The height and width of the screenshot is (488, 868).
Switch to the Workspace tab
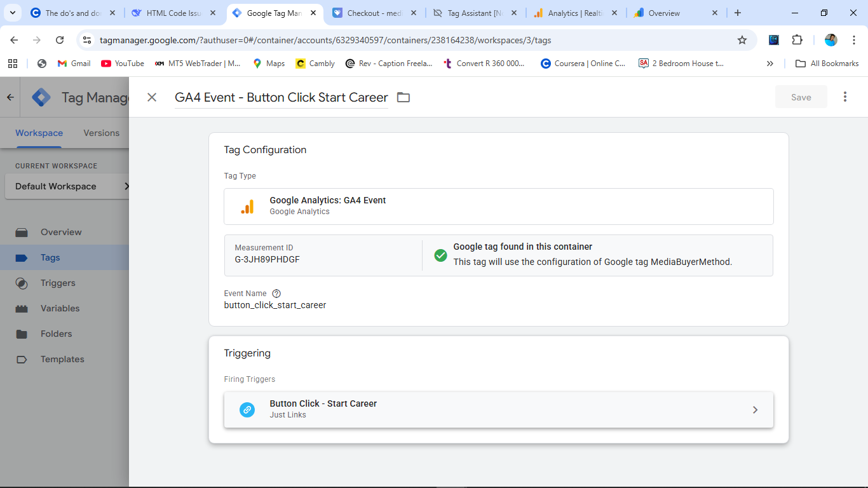click(39, 133)
